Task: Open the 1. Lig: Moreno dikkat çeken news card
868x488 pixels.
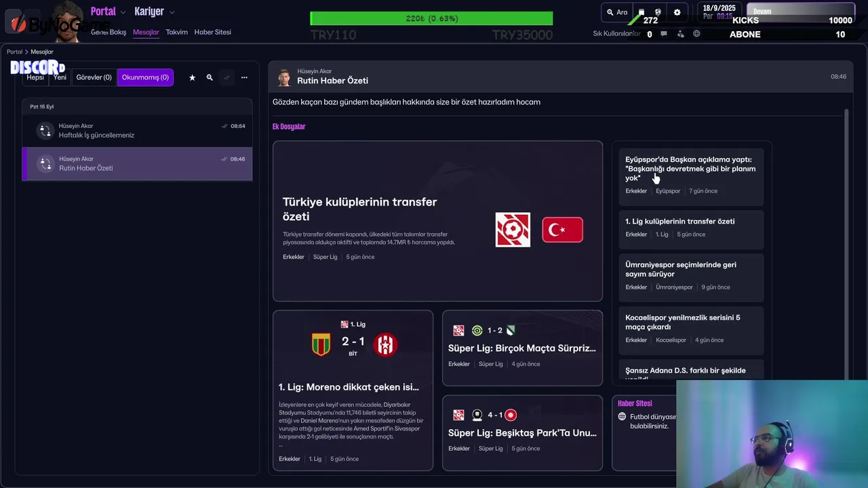Action: click(x=353, y=390)
